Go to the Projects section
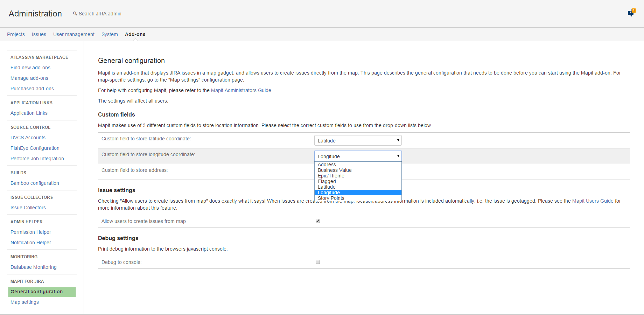644x315 pixels. click(x=16, y=34)
